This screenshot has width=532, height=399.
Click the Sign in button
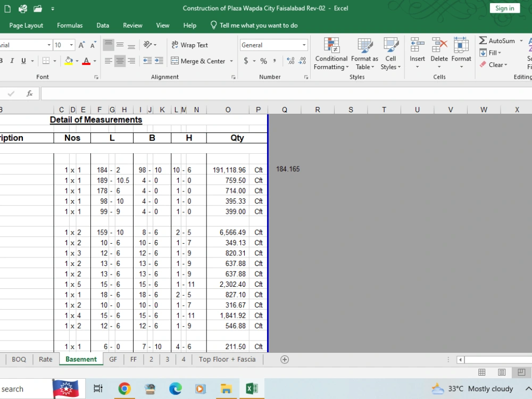[x=504, y=8]
